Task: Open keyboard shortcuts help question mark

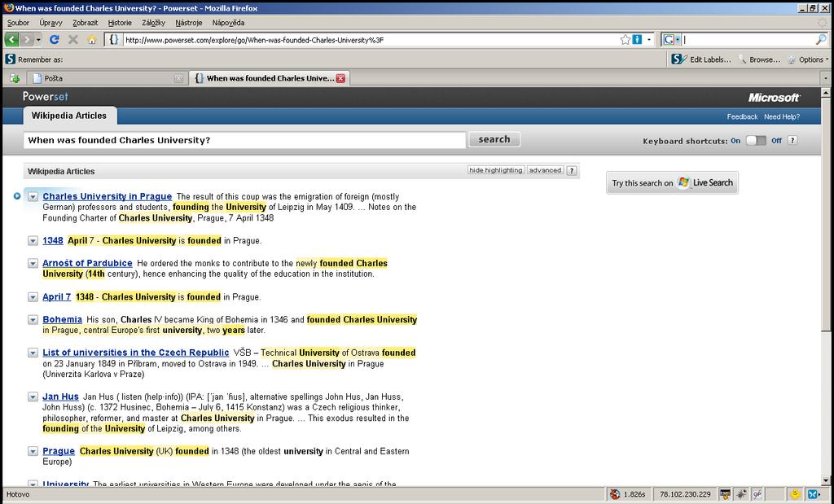Action: 792,140
